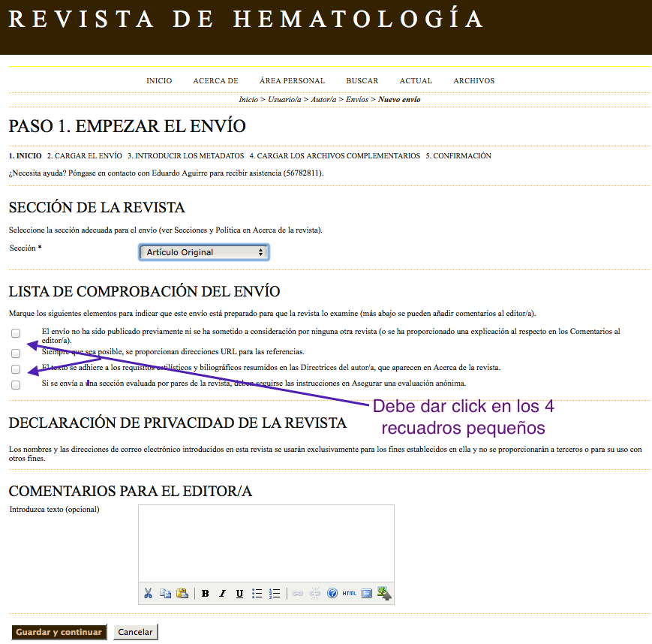The height and width of the screenshot is (644, 652).
Task: Check the box for anonymous peer evaluation
Action: 16,385
